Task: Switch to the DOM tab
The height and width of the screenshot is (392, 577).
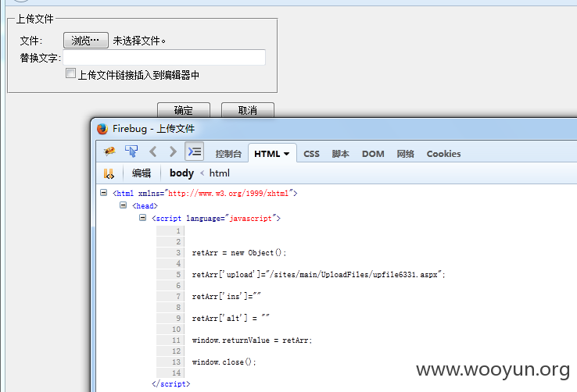Action: [373, 154]
